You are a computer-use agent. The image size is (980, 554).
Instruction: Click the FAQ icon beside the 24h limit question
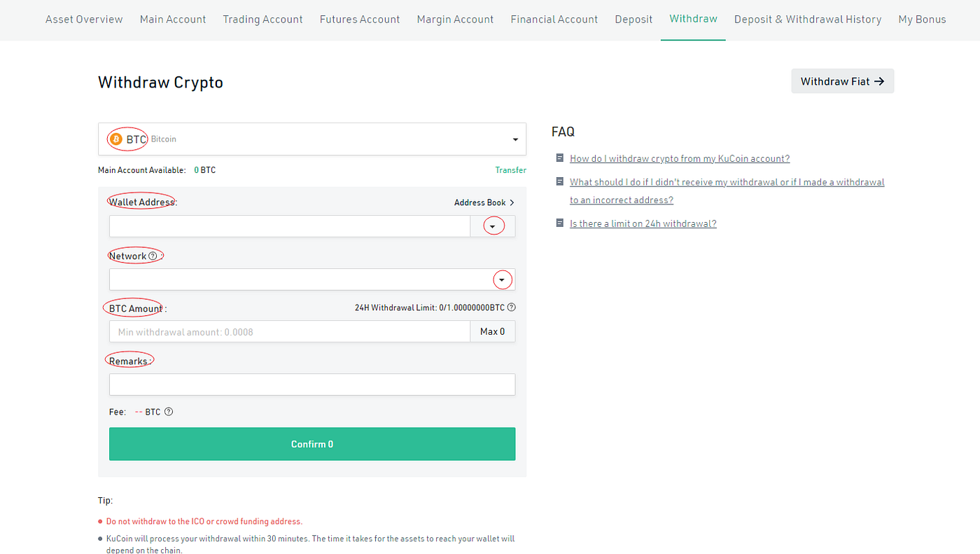(x=559, y=223)
